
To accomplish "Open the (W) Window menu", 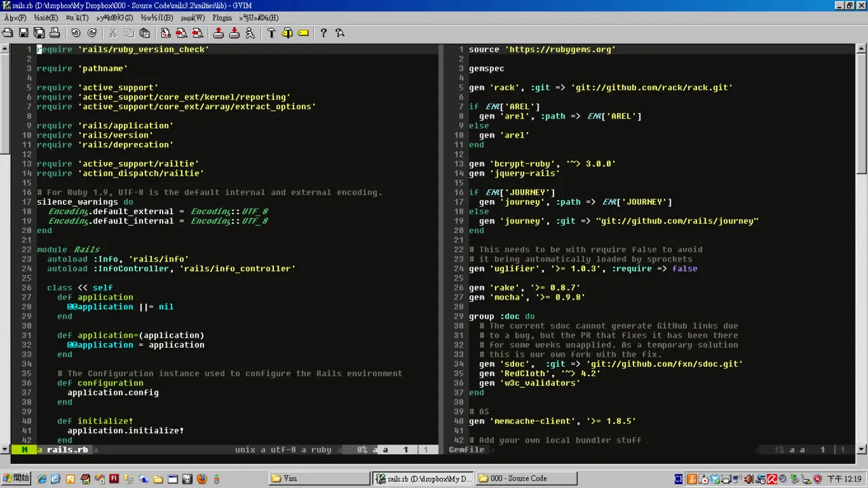I will coord(193,18).
